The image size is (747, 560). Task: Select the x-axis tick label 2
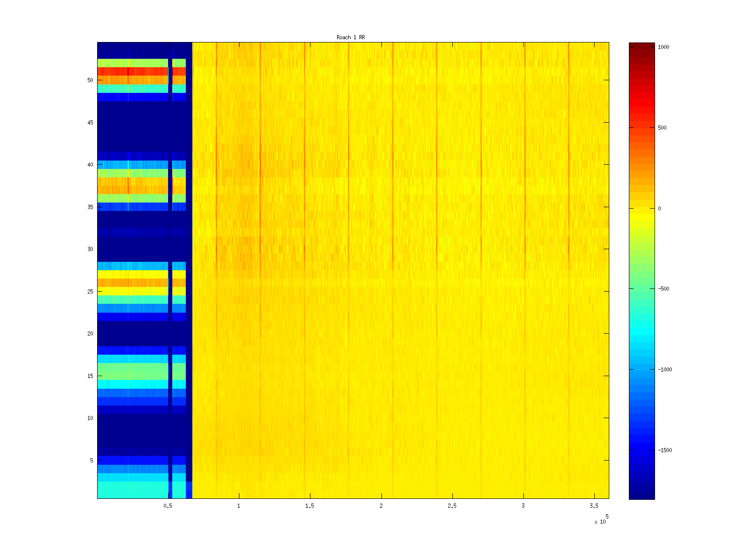pos(381,506)
